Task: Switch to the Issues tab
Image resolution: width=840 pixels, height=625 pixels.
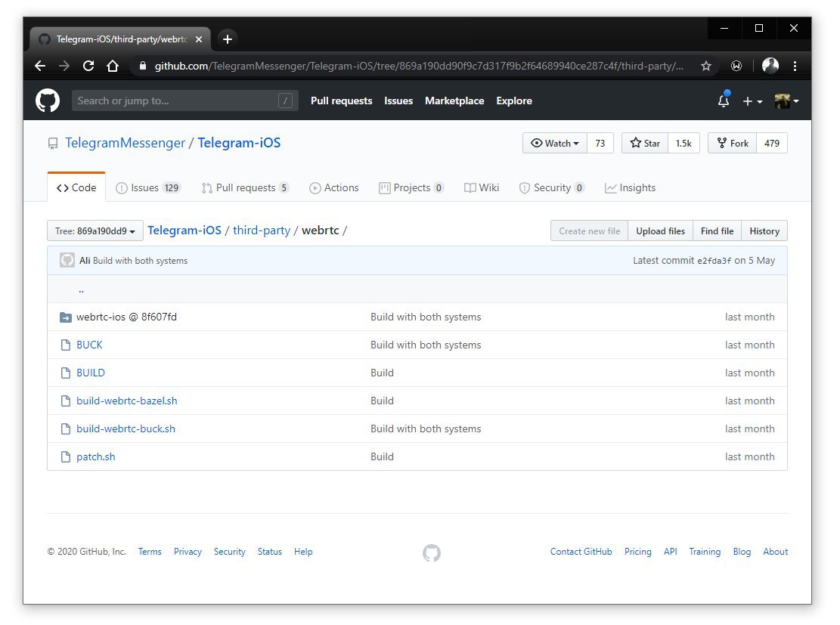Action: pyautogui.click(x=148, y=188)
